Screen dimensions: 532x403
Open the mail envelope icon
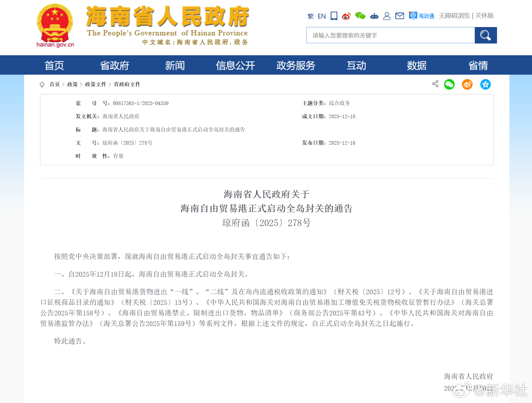400,16
